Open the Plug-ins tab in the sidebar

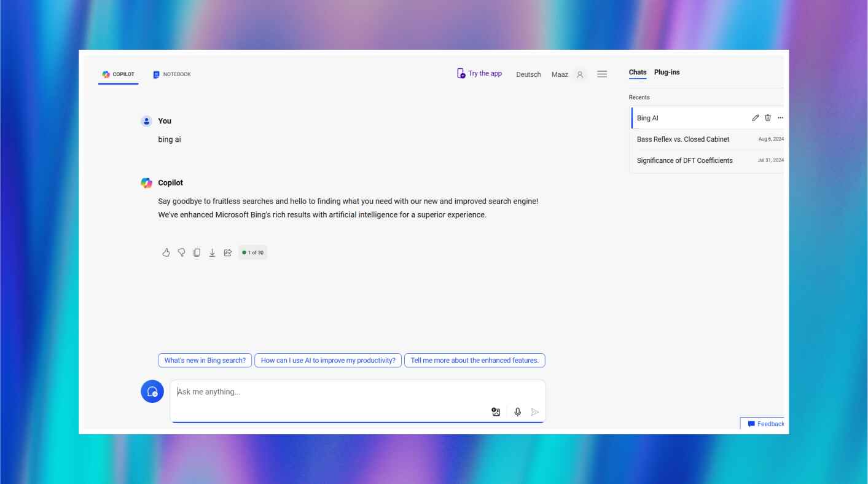click(667, 72)
